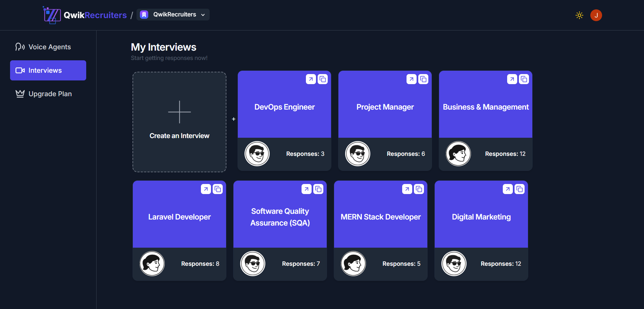The width and height of the screenshot is (644, 309).
Task: Copy the Laravel Developer interview link
Action: (218, 189)
